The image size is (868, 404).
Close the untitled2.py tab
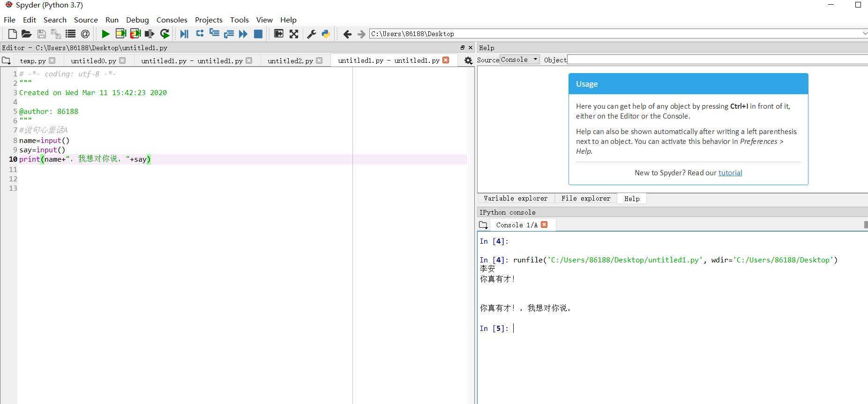[319, 60]
